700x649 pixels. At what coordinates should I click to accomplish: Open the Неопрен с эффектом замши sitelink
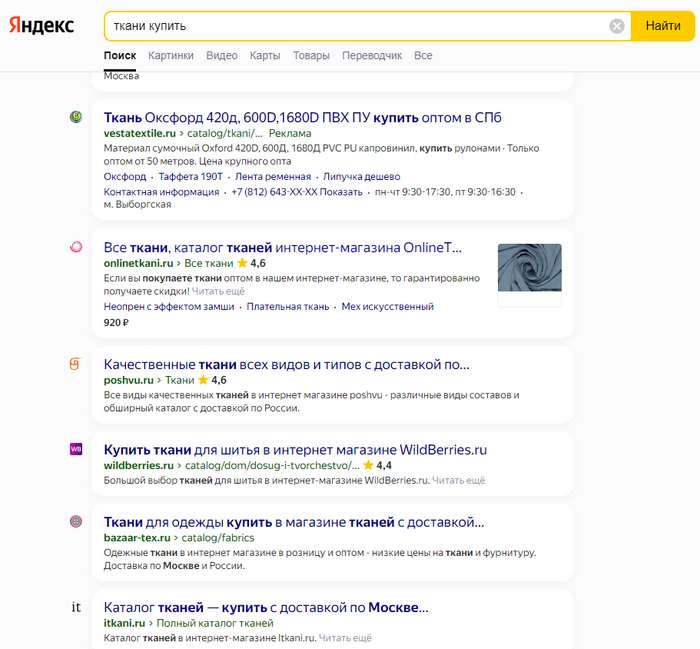tap(169, 307)
